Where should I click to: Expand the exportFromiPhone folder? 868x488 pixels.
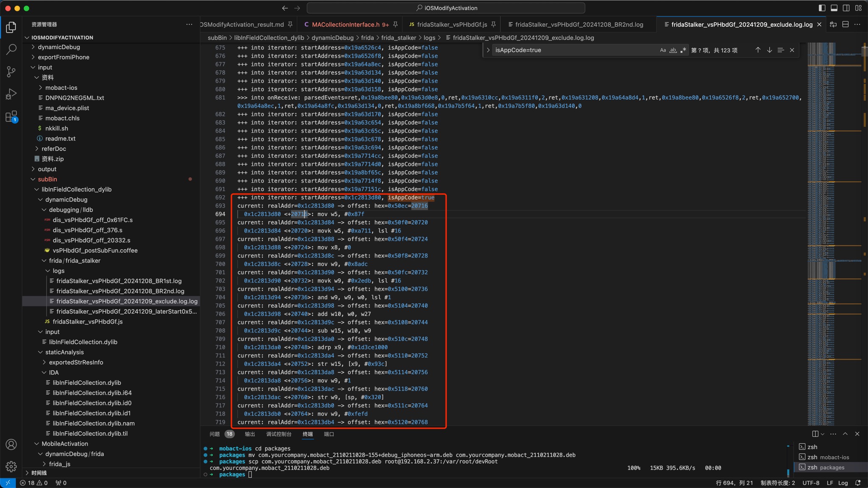click(111, 57)
